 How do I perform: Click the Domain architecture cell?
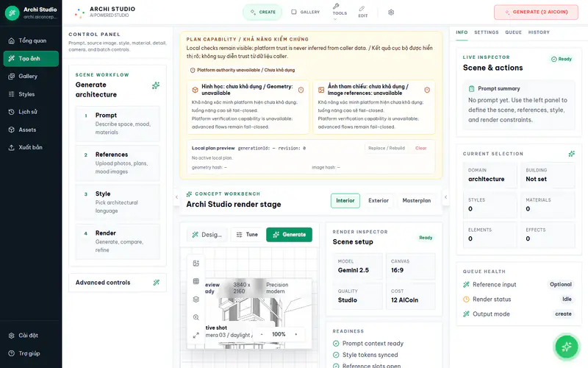(490, 175)
